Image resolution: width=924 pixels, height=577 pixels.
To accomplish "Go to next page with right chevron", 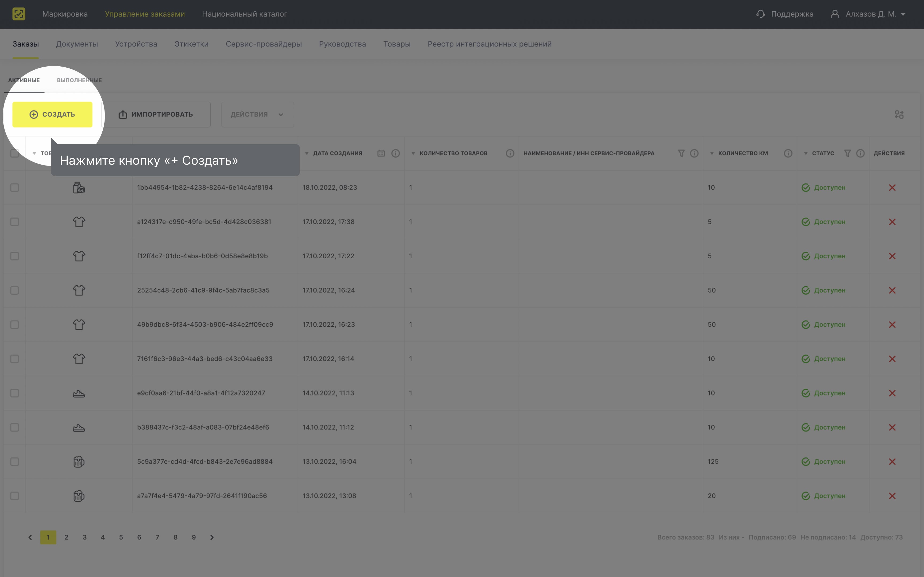I will pos(212,537).
